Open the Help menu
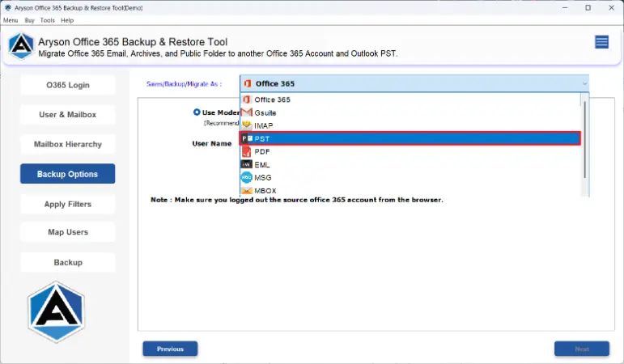Viewport: 624px width, 364px height. pyautogui.click(x=67, y=20)
